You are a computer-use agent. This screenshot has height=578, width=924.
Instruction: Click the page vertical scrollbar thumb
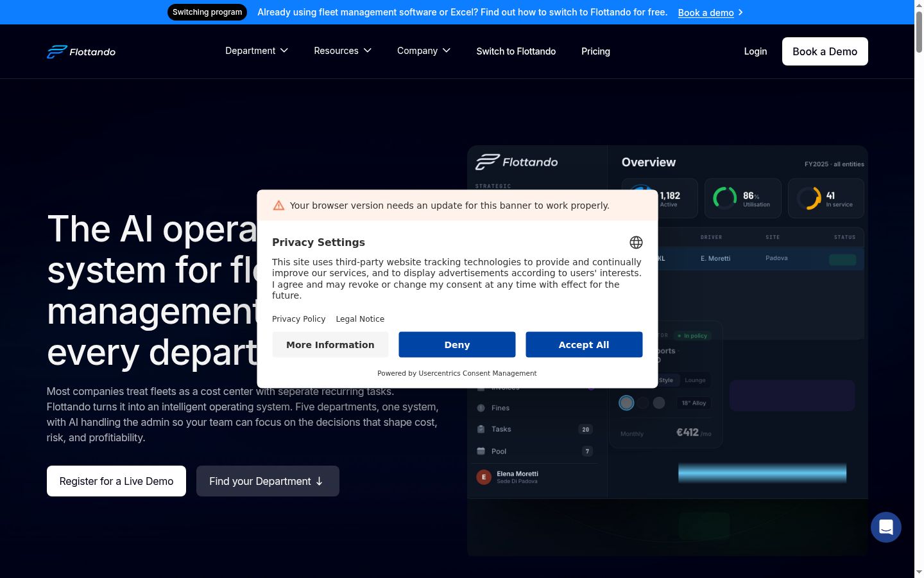pyautogui.click(x=919, y=32)
